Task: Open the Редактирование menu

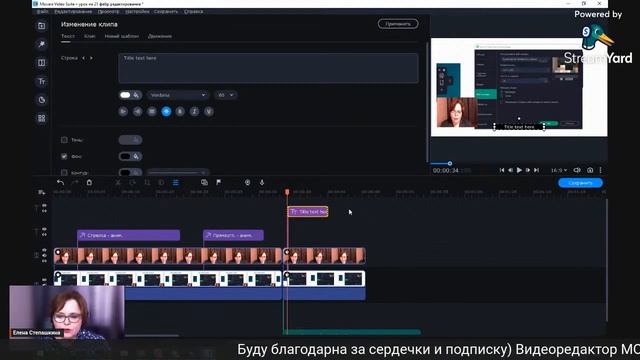Action: [73, 11]
